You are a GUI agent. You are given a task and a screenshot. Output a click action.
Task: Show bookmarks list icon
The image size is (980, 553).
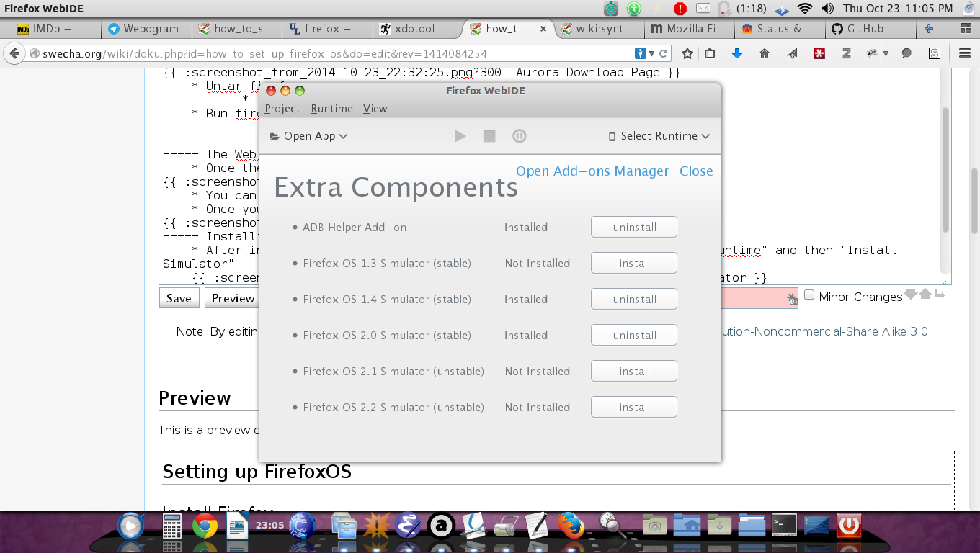[710, 53]
